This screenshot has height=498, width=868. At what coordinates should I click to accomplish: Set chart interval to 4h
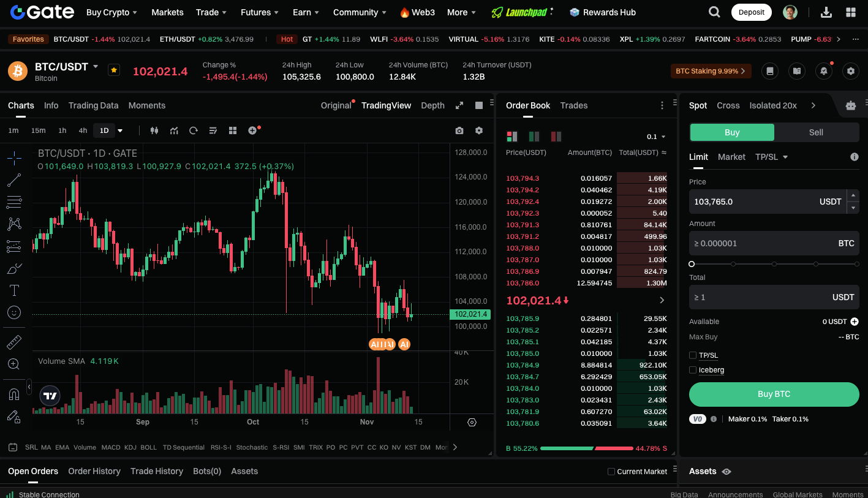(83, 130)
